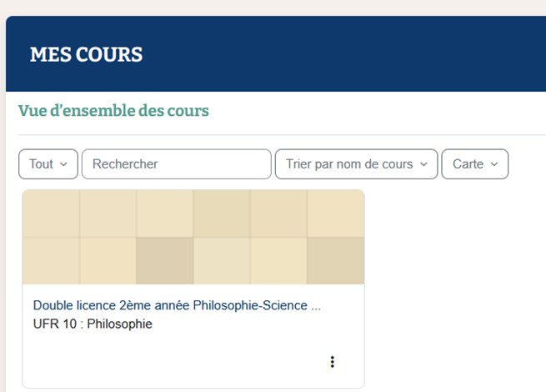This screenshot has width=546, height=392.
Task: Click the Vue d'ensemble des cours heading
Action: (x=113, y=111)
